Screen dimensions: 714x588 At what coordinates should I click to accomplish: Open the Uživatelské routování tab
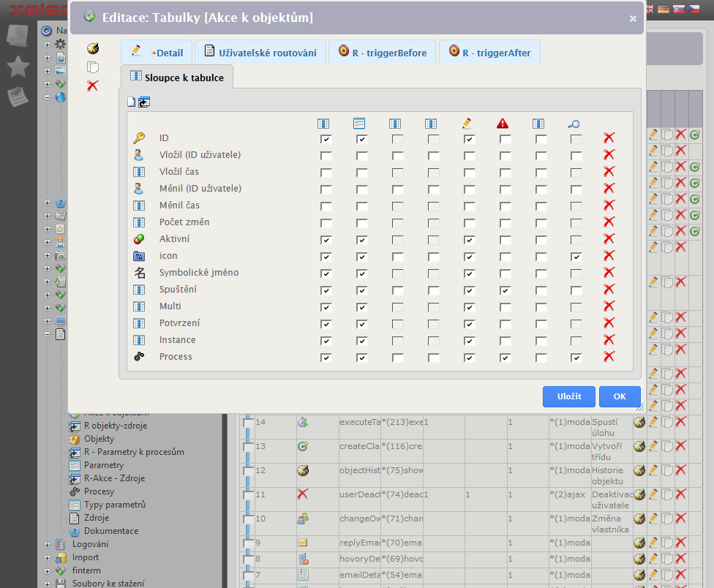pyautogui.click(x=260, y=53)
